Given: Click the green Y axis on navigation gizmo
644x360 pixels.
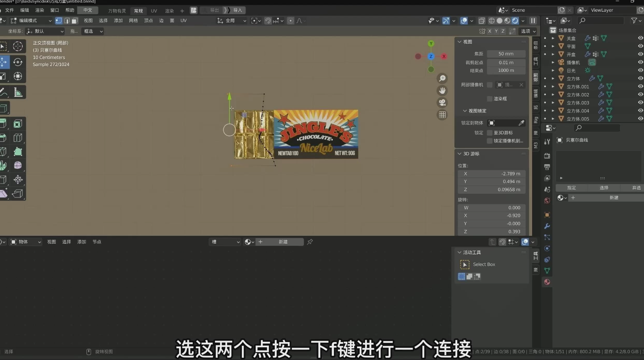Looking at the screenshot, I should pyautogui.click(x=431, y=44).
